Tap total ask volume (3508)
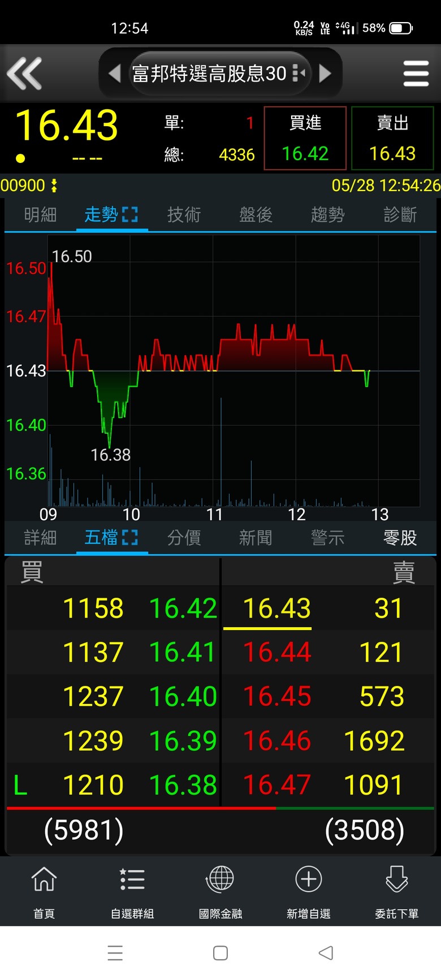This screenshot has width=441, height=980. [365, 830]
